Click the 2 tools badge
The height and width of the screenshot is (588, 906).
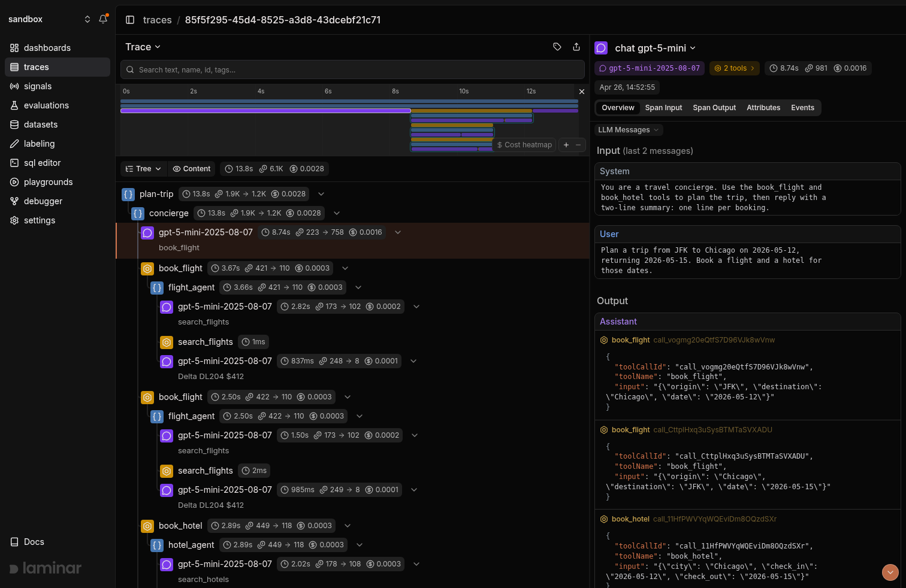coord(735,68)
